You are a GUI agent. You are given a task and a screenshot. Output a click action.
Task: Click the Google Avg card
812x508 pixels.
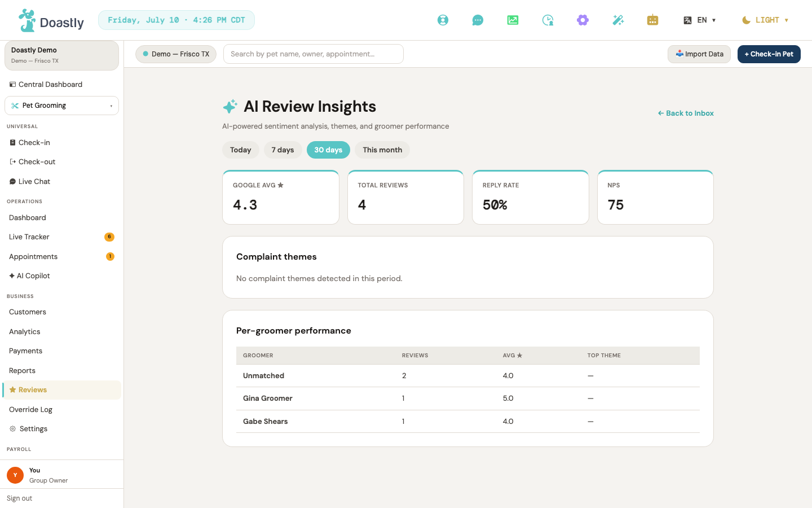pyautogui.click(x=281, y=198)
